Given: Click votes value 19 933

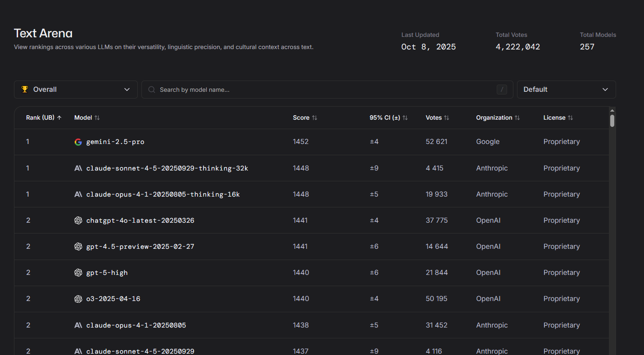Looking at the screenshot, I should 437,194.
